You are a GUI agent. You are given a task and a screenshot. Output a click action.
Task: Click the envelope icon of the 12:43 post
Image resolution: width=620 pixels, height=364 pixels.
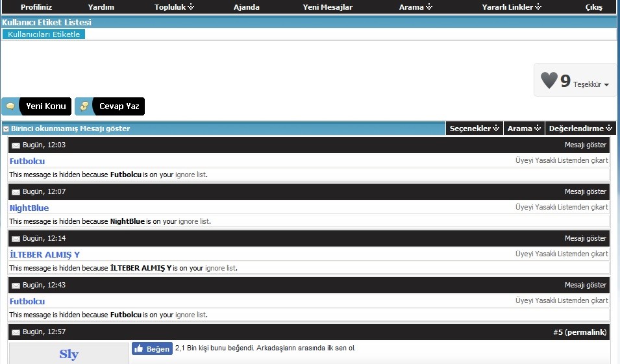[x=16, y=285]
